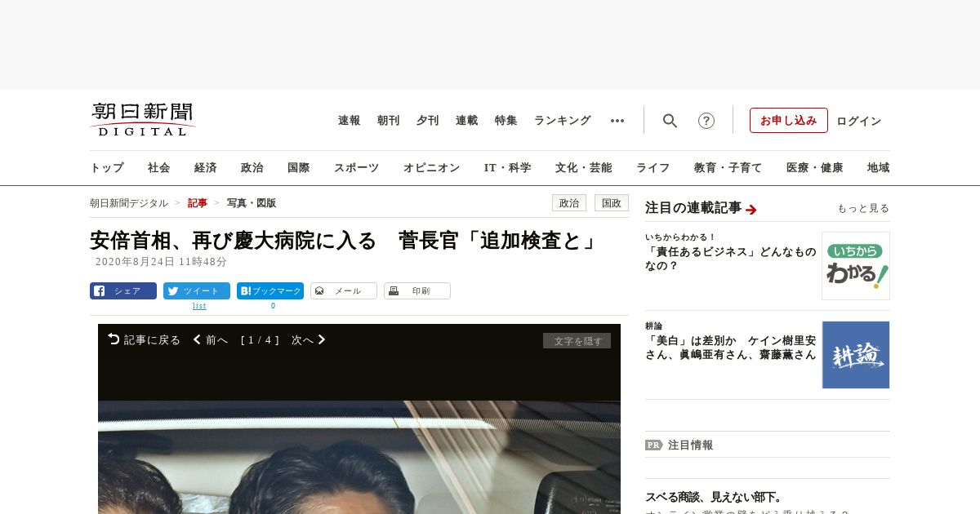Save with Hatena ブックマーク button

(x=270, y=291)
